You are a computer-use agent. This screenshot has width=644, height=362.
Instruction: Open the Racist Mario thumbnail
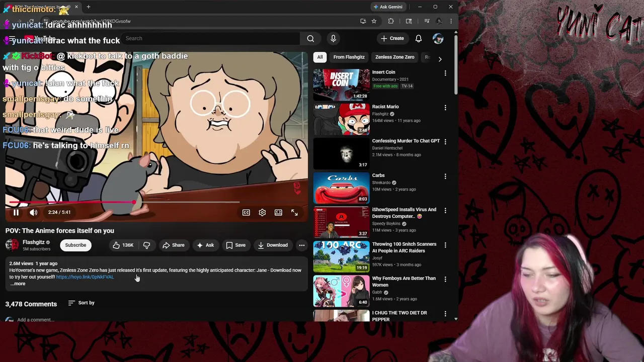(341, 119)
